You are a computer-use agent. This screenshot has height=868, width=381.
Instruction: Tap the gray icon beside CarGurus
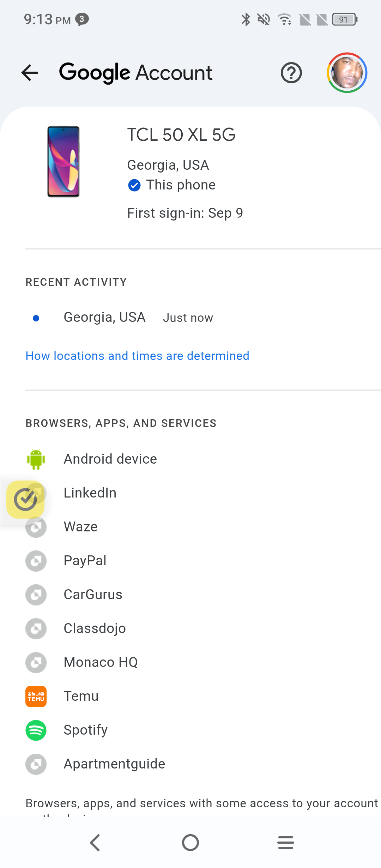[x=36, y=595]
